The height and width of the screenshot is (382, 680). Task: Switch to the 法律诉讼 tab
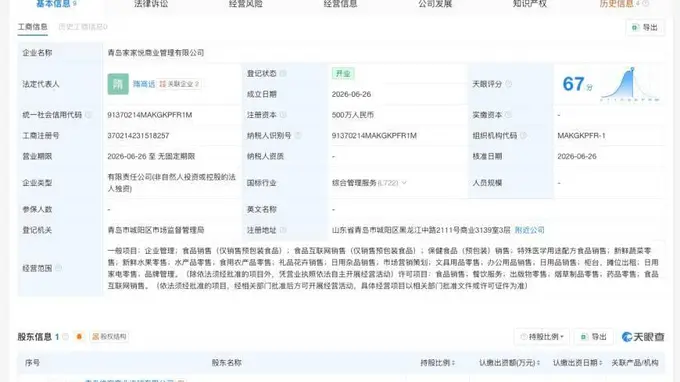(151, 4)
